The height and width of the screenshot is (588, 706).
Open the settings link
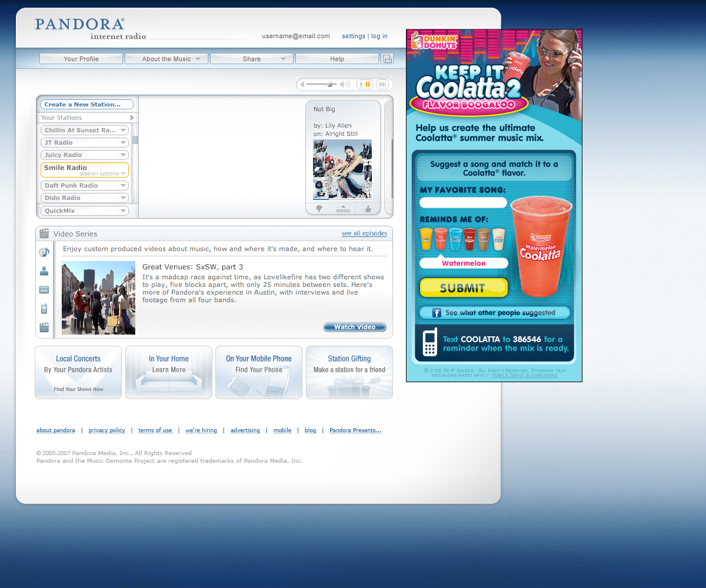[x=354, y=36]
